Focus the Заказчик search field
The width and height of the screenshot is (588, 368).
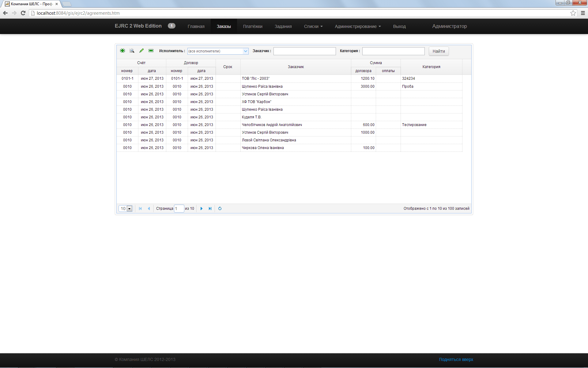(304, 51)
